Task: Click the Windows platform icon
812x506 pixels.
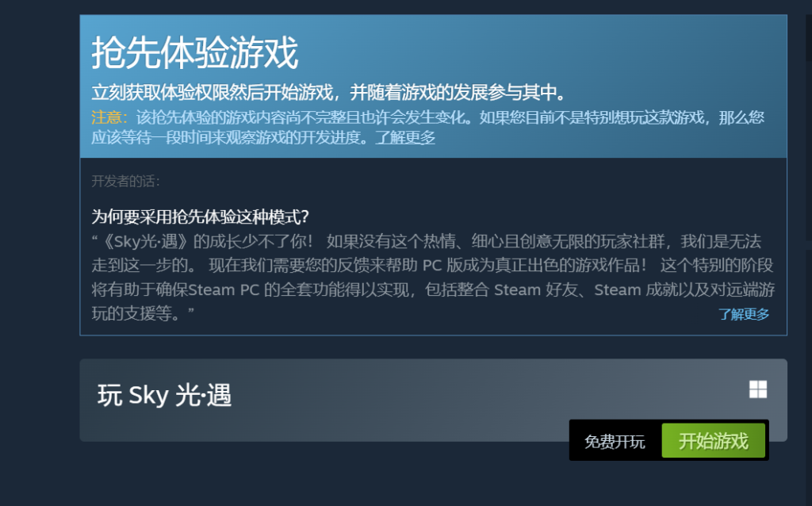Action: [x=757, y=389]
